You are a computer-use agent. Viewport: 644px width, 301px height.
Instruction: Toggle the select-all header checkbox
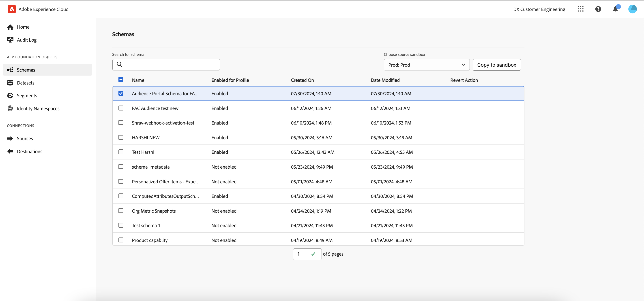[x=121, y=80]
